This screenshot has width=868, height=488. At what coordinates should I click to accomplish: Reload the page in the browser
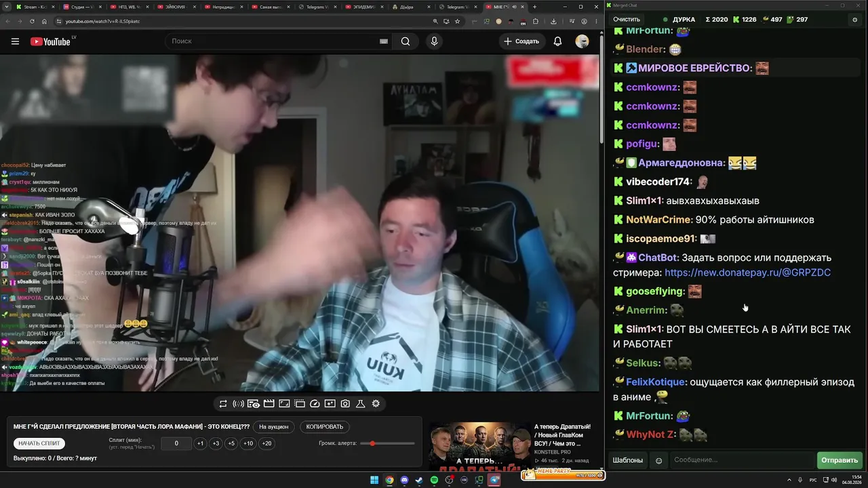[32, 21]
